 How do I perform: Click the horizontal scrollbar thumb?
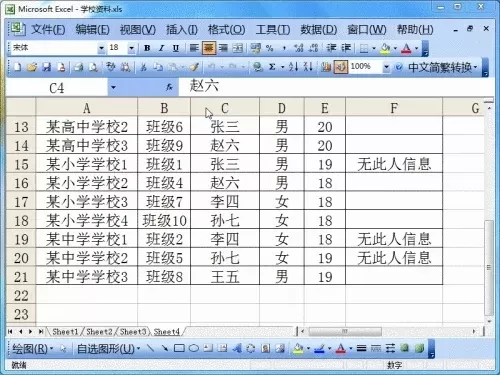point(345,331)
